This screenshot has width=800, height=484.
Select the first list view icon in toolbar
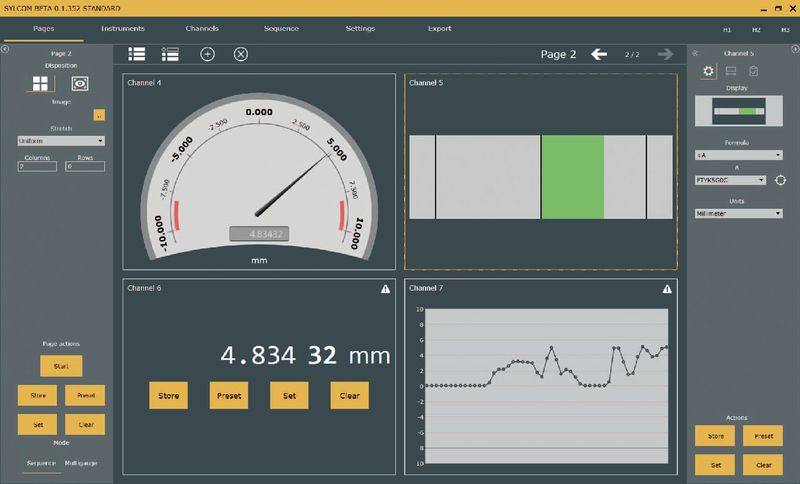(x=137, y=54)
